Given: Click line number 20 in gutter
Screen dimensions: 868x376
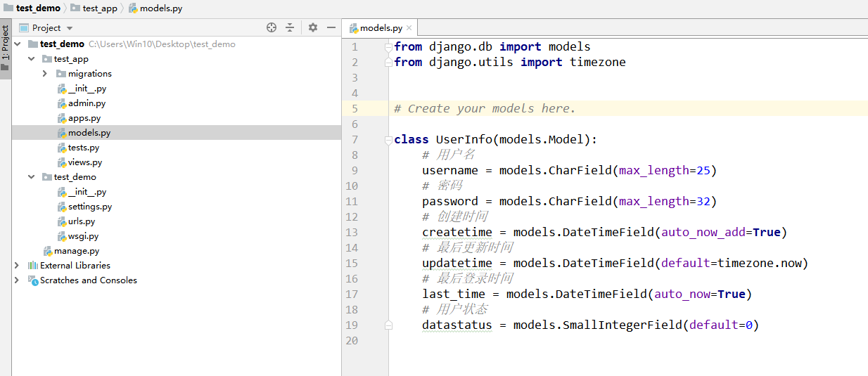Looking at the screenshot, I should tap(352, 341).
